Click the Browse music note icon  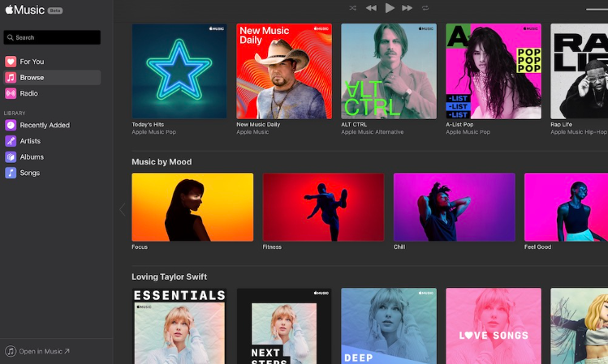pos(11,78)
